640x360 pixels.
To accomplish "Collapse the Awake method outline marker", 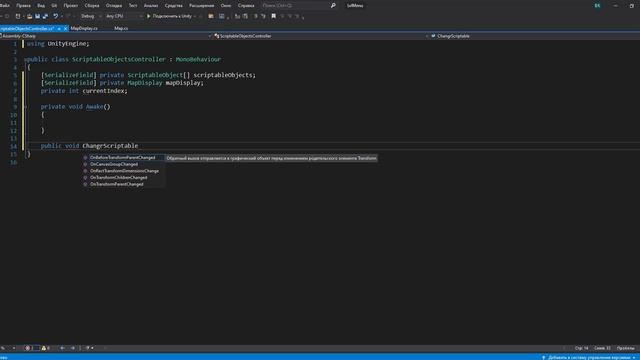I will (26, 107).
